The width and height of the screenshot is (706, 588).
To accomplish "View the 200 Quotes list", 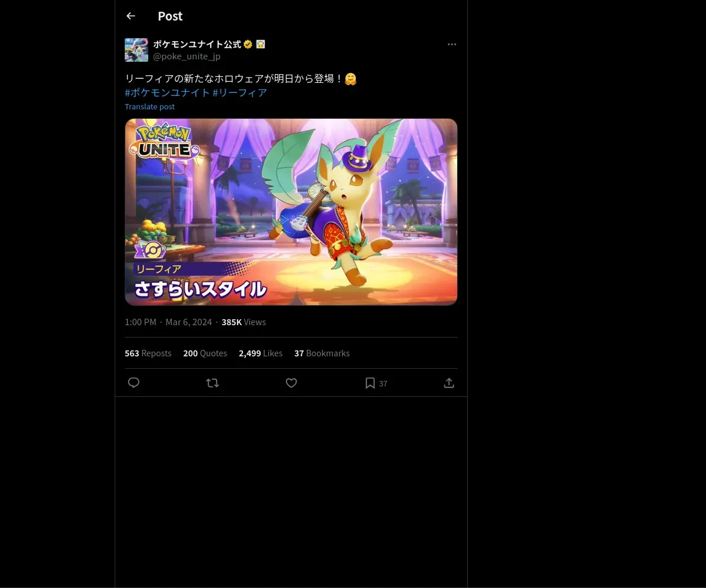I will click(205, 353).
